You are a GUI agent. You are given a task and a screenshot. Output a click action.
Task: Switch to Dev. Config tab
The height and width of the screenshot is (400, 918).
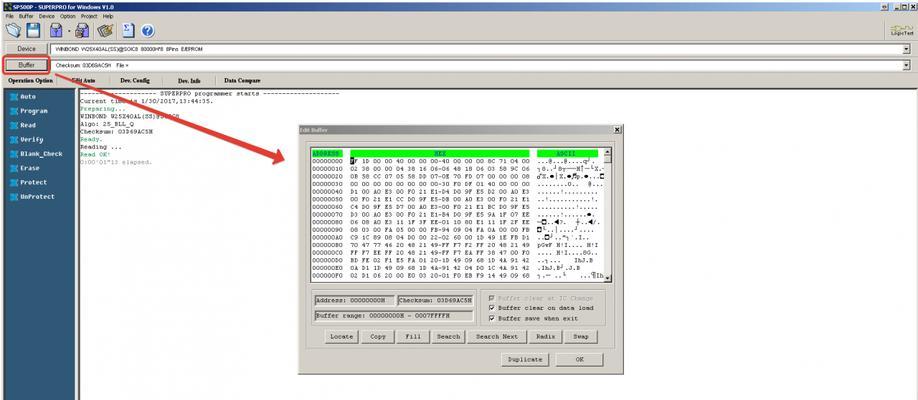135,80
